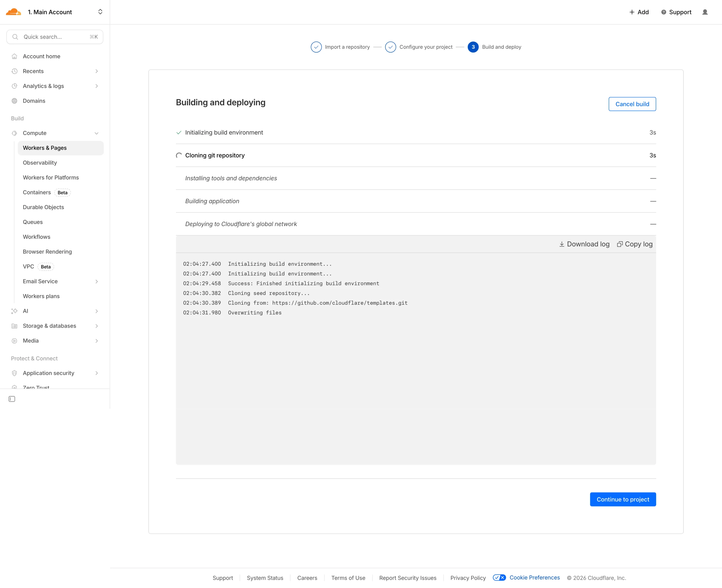Click the Account home house icon
The width and height of the screenshot is (722, 588).
pyautogui.click(x=14, y=57)
